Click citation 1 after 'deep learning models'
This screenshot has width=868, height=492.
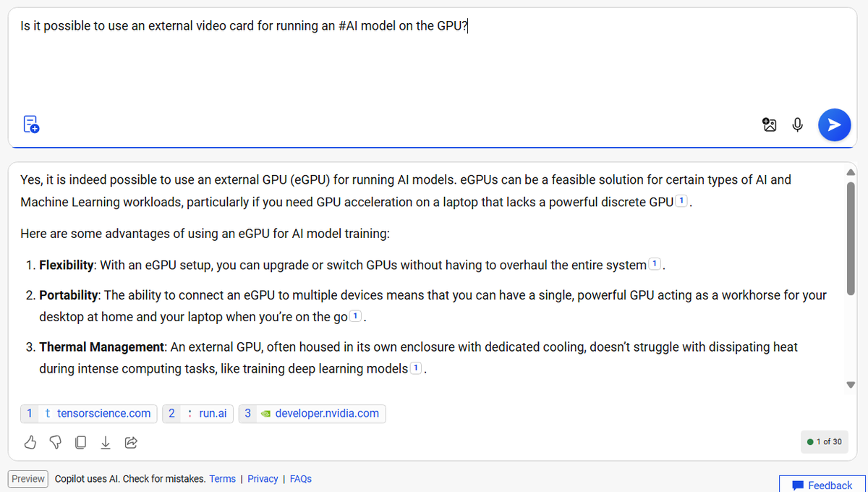coord(417,369)
